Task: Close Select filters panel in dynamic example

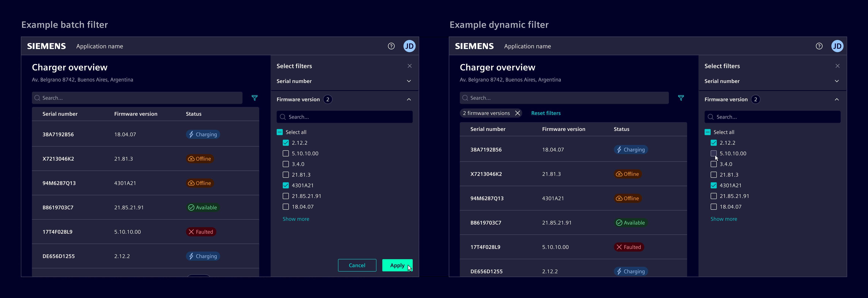Action: [x=837, y=66]
